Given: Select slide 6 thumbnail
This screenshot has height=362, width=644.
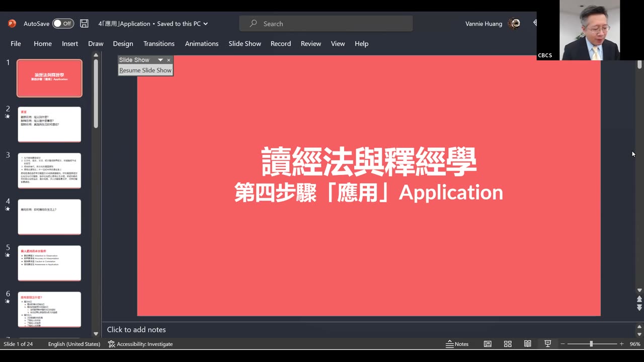Looking at the screenshot, I should [49, 309].
